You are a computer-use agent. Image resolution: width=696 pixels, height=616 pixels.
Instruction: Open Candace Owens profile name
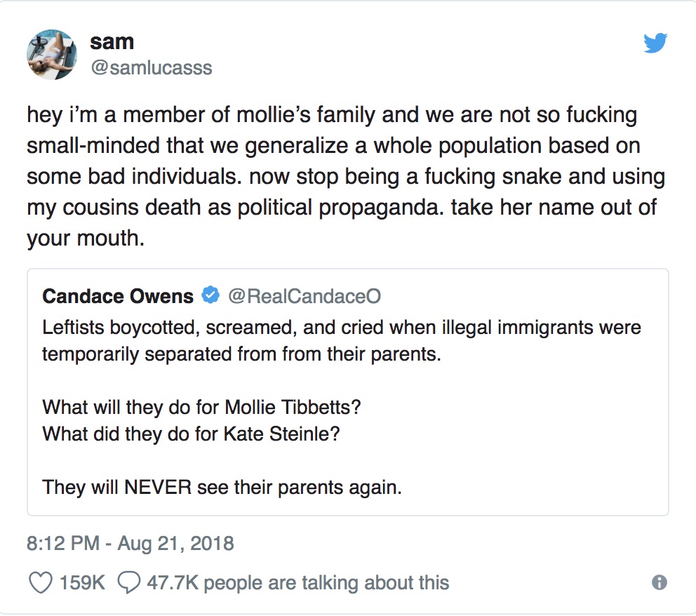(118, 296)
